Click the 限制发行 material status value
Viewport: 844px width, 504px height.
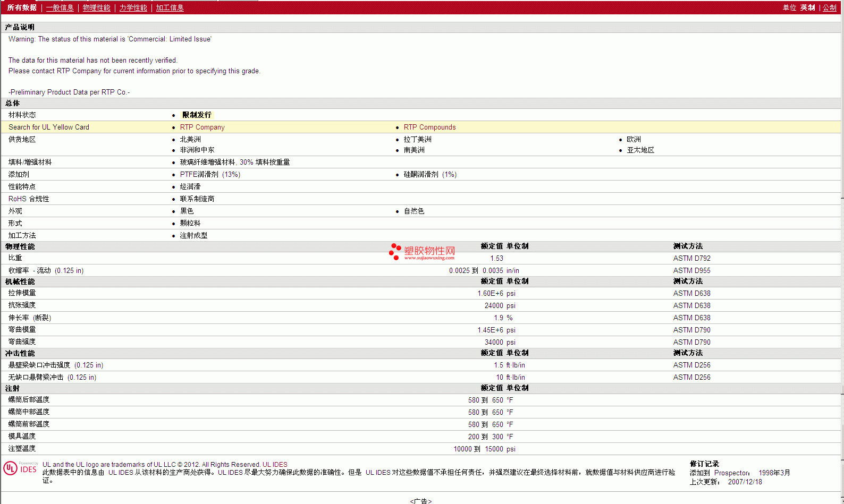(x=197, y=115)
